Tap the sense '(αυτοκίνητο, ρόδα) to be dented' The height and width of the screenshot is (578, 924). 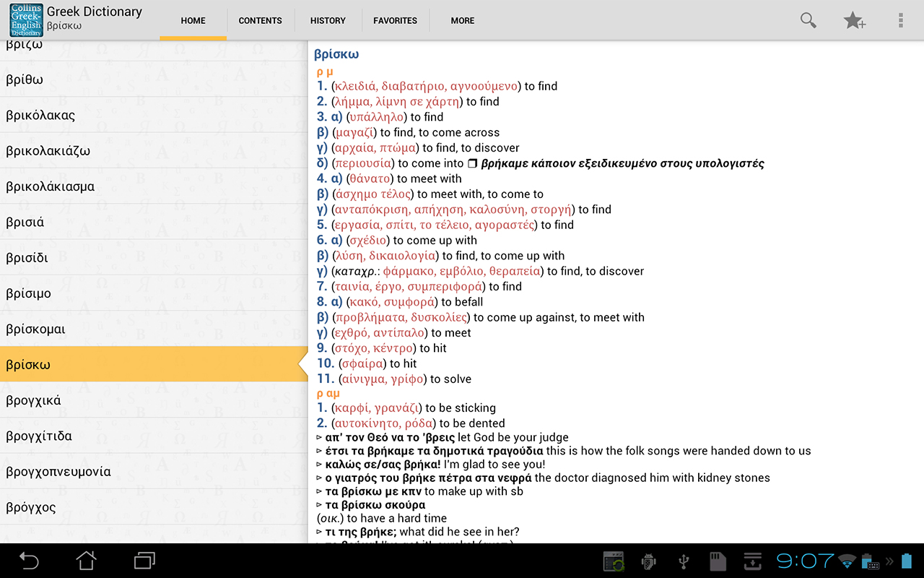pos(418,423)
